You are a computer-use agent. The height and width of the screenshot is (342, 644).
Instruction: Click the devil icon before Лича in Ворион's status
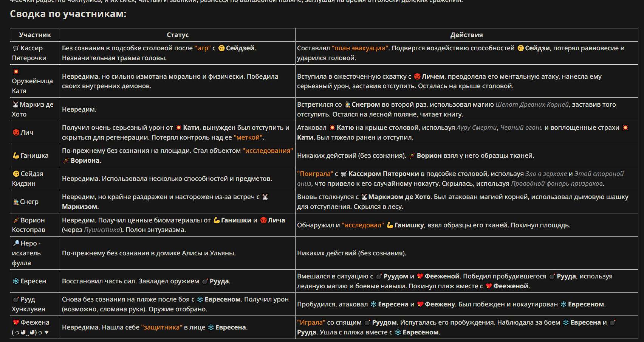263,220
